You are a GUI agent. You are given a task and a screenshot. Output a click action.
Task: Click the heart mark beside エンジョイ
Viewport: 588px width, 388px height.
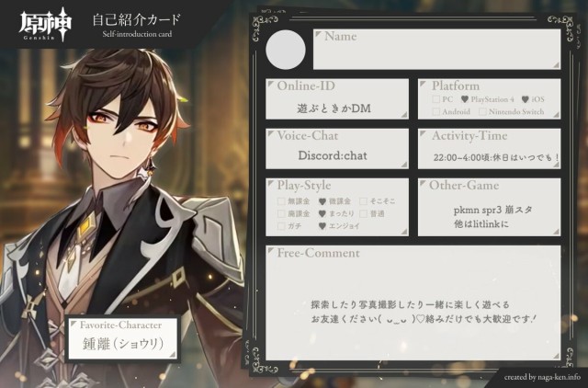point(322,226)
